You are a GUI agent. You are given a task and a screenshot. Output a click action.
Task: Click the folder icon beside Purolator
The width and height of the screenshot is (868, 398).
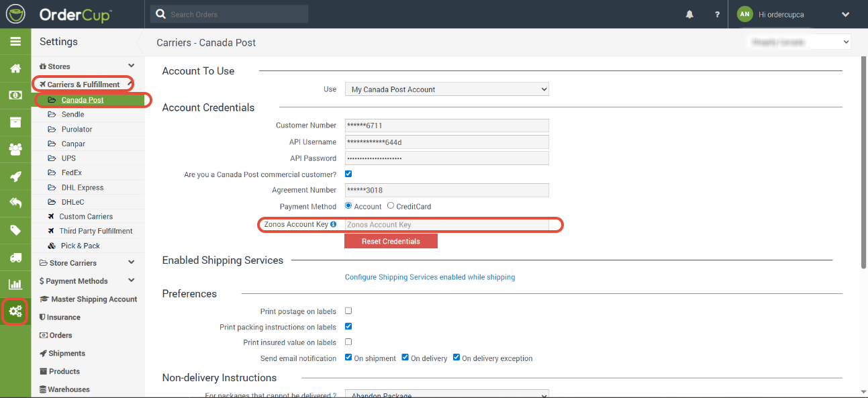pos(52,129)
